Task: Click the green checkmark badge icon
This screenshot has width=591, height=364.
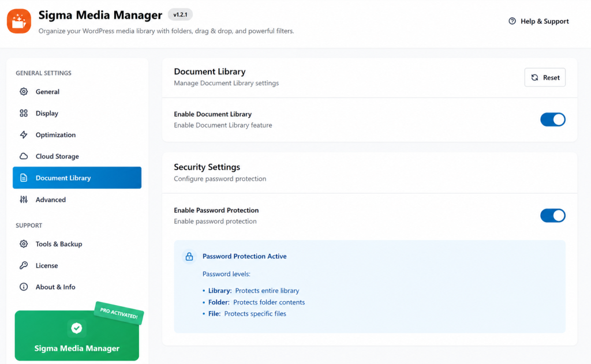Action: point(77,328)
